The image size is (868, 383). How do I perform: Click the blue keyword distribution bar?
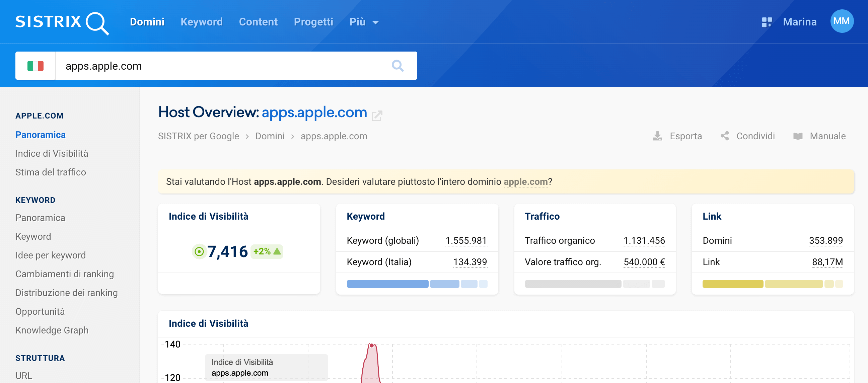(x=417, y=284)
